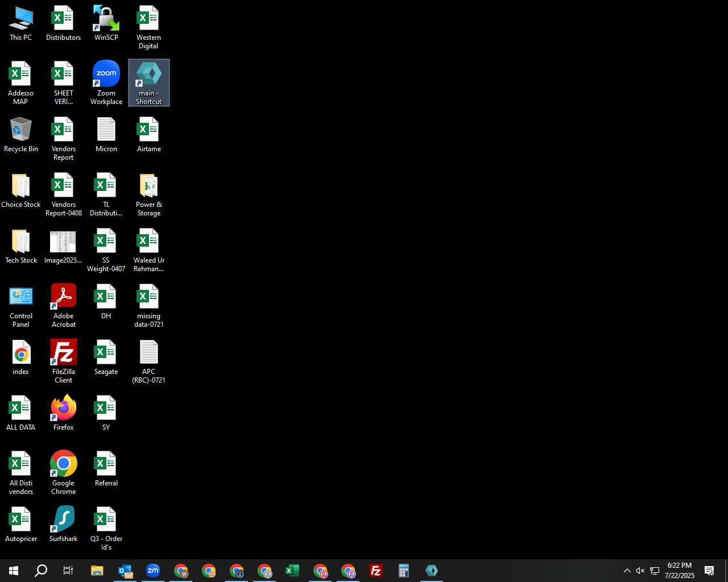
Task: Select the ALL DATA Excel file
Action: point(21,414)
